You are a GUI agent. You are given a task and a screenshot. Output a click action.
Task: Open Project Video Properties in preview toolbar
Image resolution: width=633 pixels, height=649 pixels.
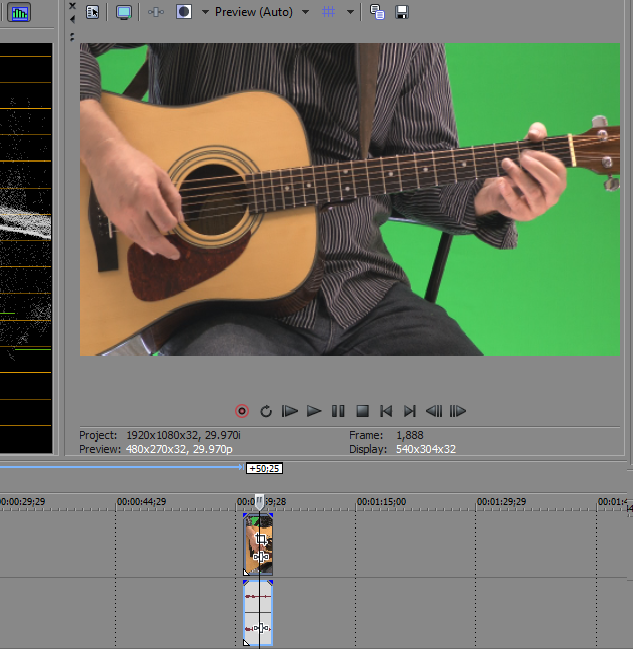[92, 12]
